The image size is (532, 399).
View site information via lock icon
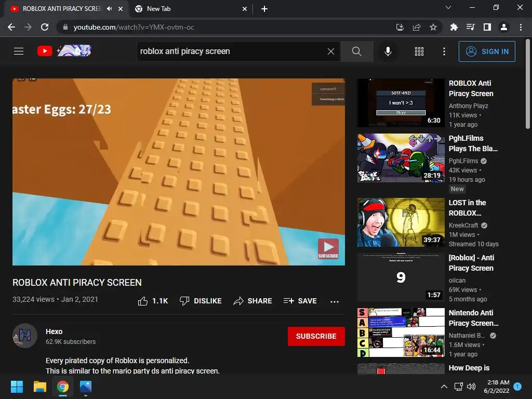pyautogui.click(x=65, y=27)
